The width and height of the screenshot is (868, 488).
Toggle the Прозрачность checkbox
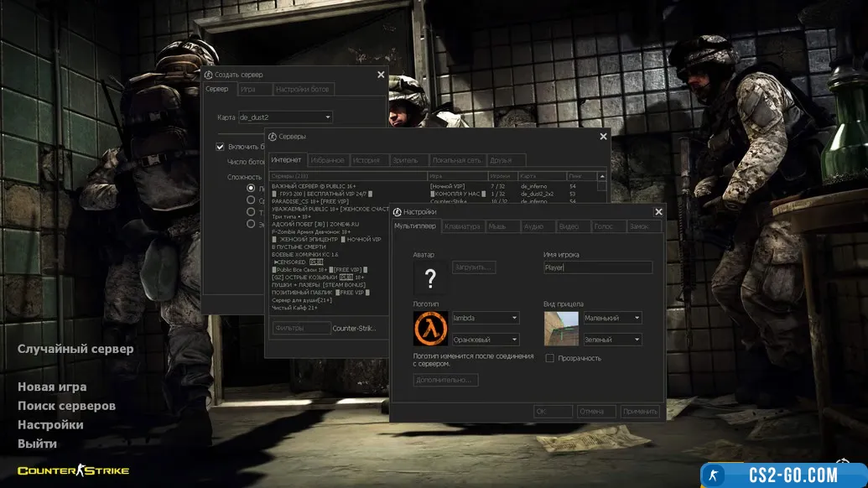coord(550,359)
